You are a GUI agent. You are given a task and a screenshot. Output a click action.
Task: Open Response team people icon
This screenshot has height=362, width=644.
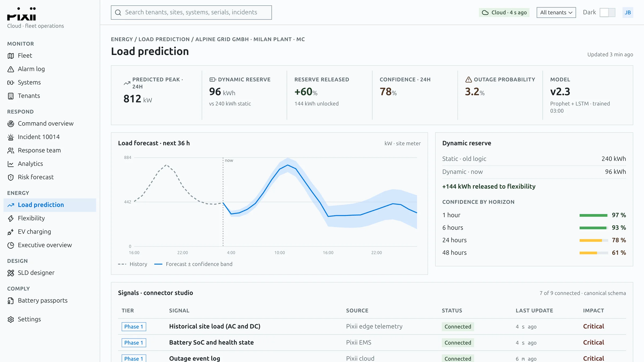11,150
